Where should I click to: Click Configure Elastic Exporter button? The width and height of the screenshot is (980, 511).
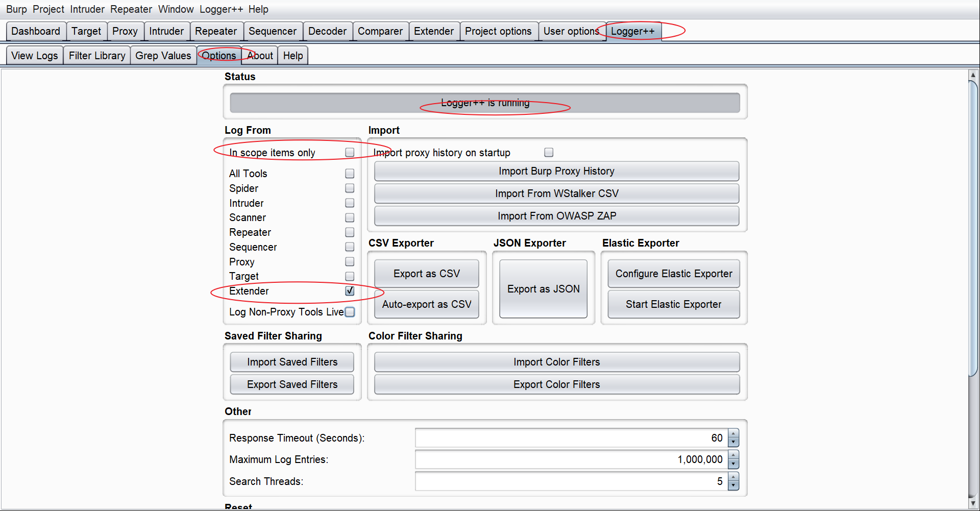click(x=674, y=274)
